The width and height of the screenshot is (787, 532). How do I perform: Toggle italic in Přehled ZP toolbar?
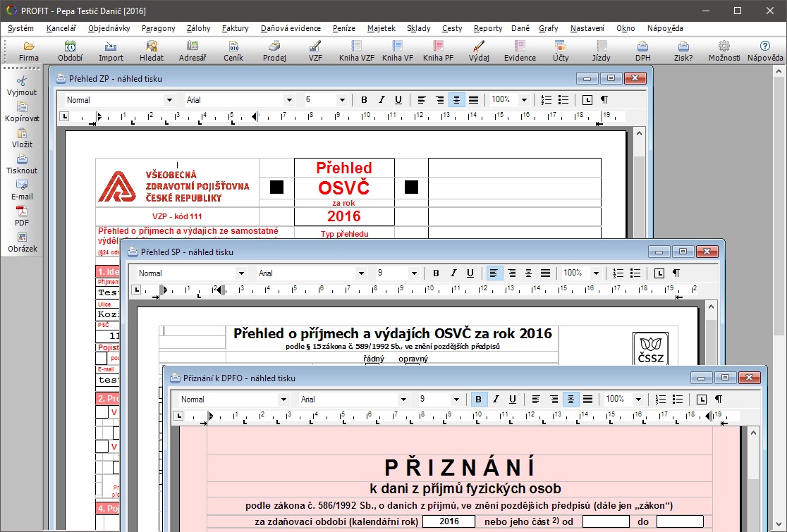point(382,100)
